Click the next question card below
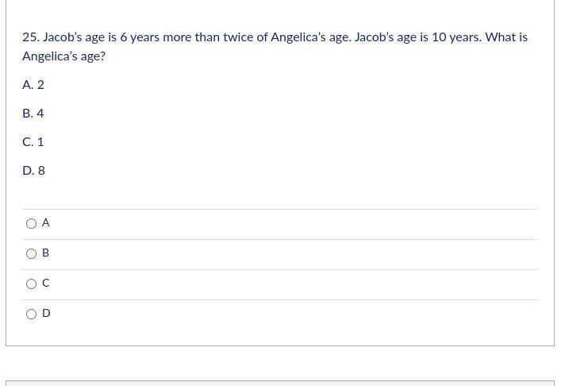The height and width of the screenshot is (386, 588). coord(280,383)
